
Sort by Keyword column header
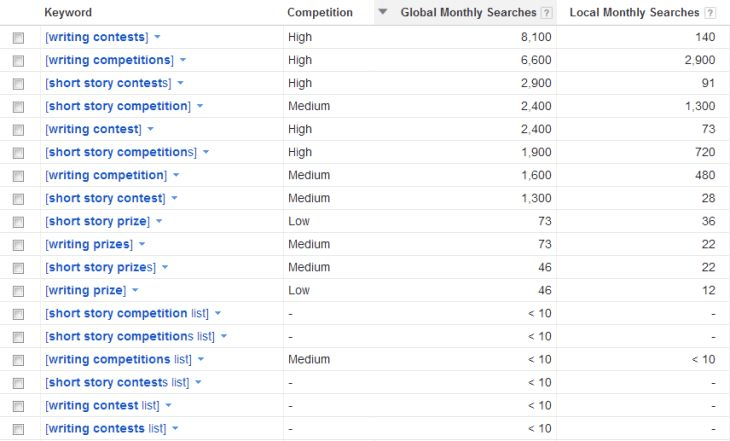tap(68, 13)
